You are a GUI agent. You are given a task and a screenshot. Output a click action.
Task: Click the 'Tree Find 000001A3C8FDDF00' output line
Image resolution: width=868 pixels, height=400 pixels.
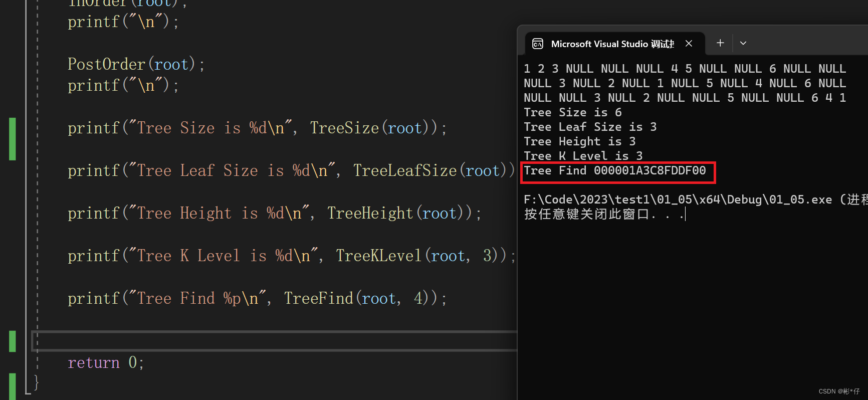615,171
